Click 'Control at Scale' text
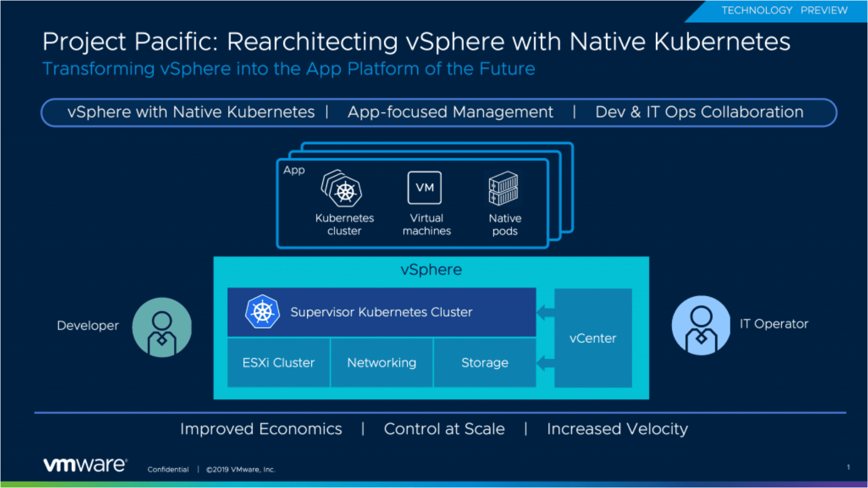This screenshot has height=488, width=868. tap(444, 429)
